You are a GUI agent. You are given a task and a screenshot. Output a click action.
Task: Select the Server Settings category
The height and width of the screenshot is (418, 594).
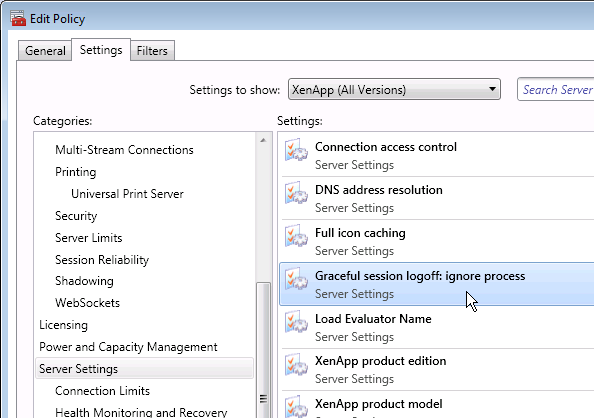(144, 368)
